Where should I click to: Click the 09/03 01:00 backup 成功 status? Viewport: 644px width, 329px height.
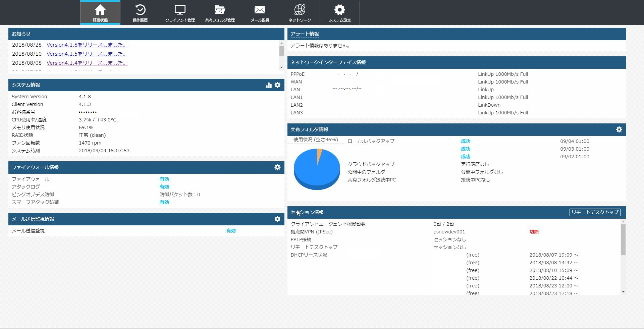coord(466,149)
